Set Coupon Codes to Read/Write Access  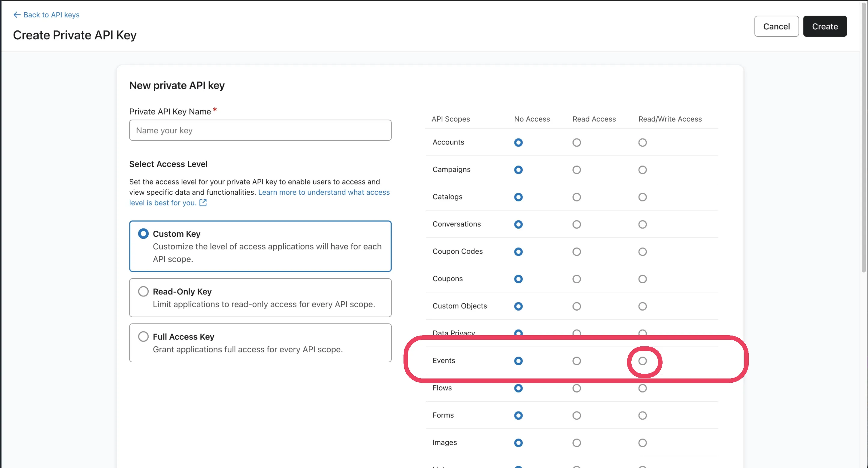pyautogui.click(x=642, y=252)
